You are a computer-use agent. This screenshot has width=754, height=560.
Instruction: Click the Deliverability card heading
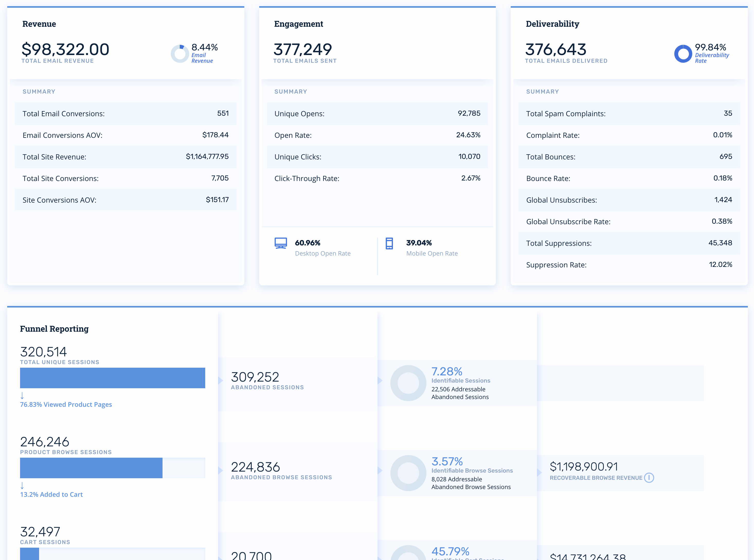[552, 24]
